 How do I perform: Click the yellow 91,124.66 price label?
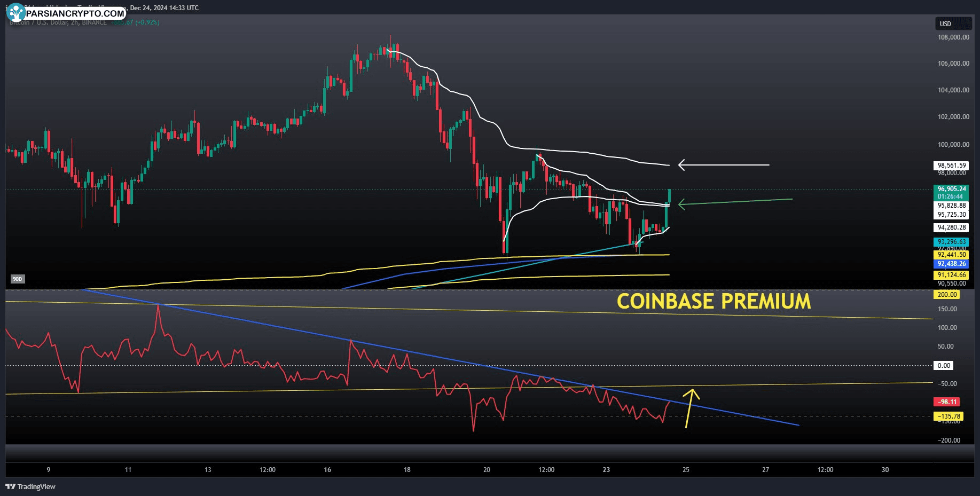951,275
